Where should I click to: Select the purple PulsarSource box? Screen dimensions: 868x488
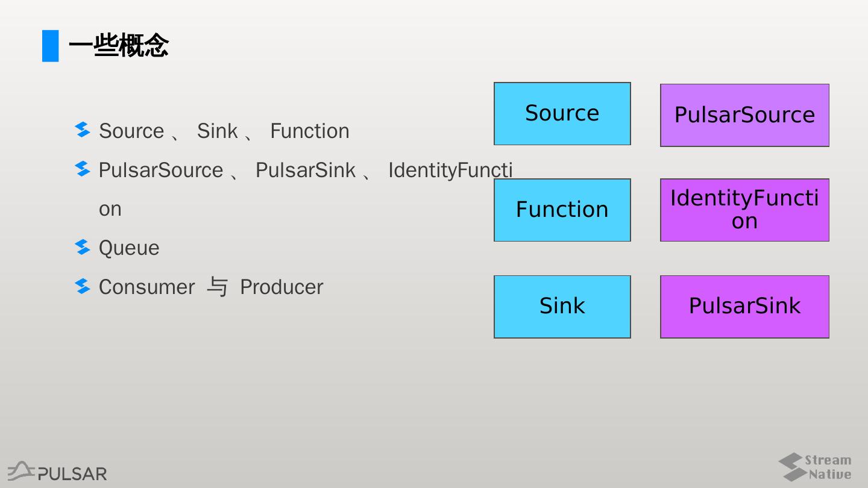(x=744, y=115)
